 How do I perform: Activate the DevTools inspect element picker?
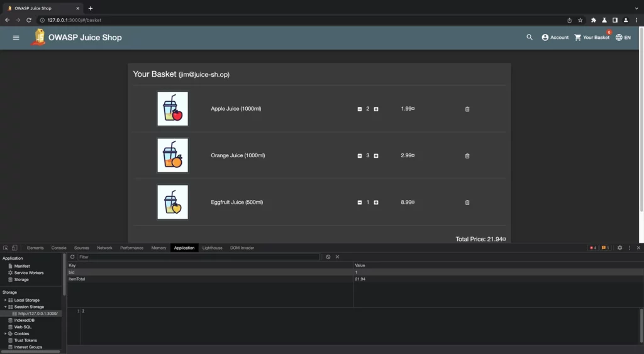6,248
